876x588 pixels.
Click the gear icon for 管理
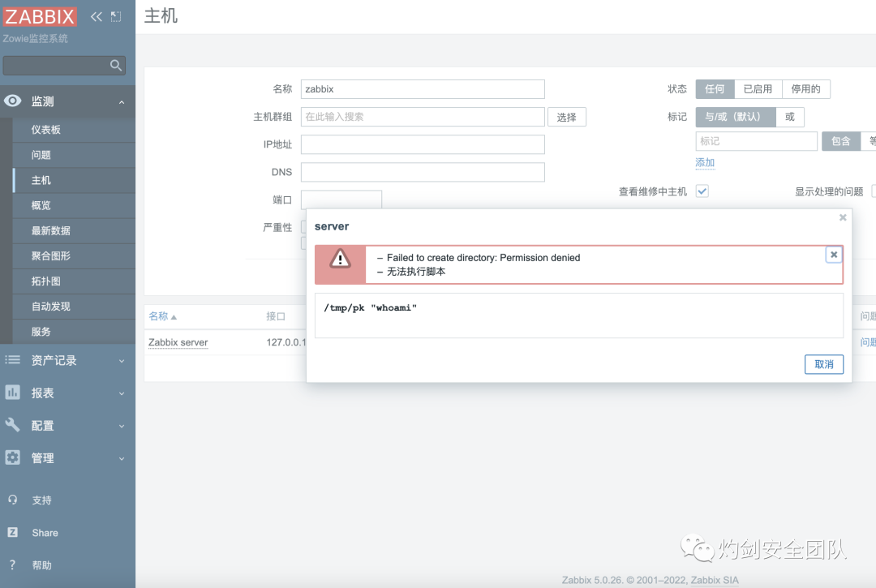[12, 457]
